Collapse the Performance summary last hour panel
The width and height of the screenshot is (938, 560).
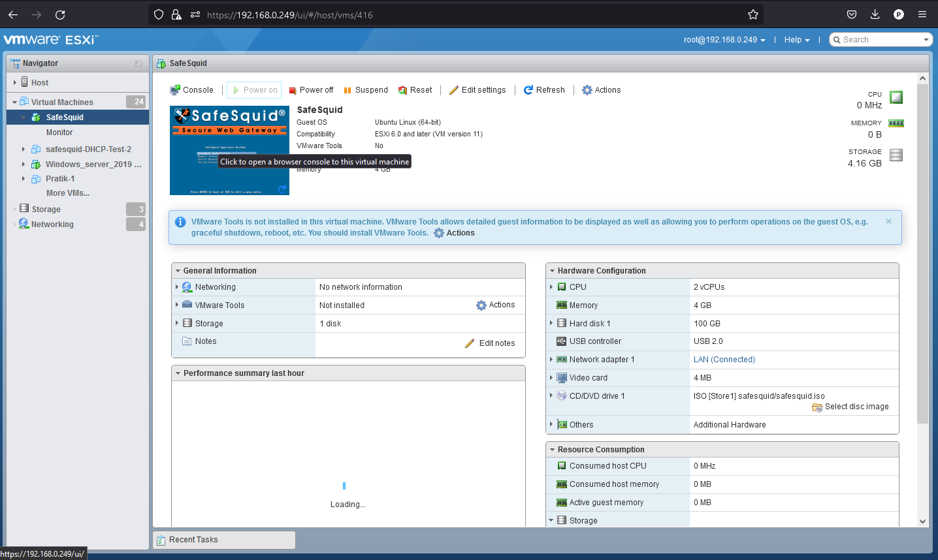(178, 373)
